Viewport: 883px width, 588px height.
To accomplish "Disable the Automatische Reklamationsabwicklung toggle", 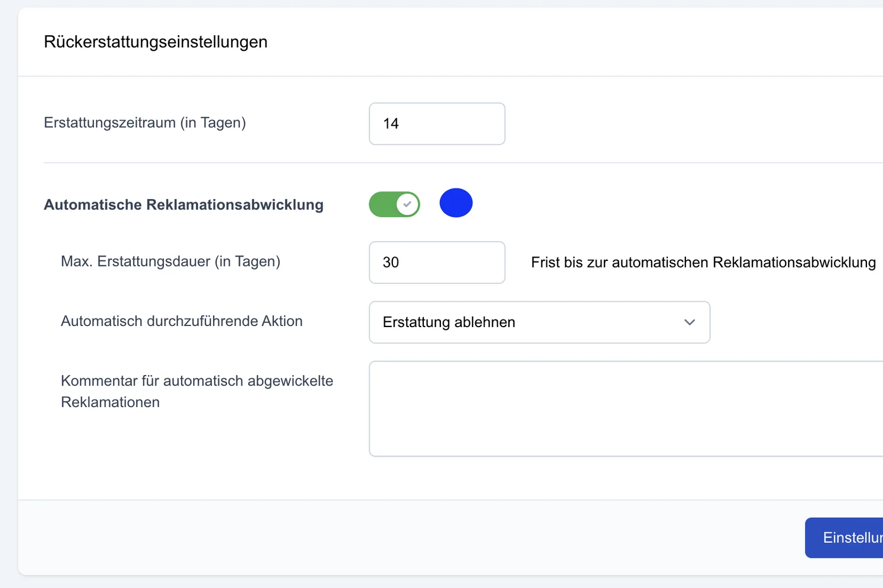I will [x=395, y=204].
